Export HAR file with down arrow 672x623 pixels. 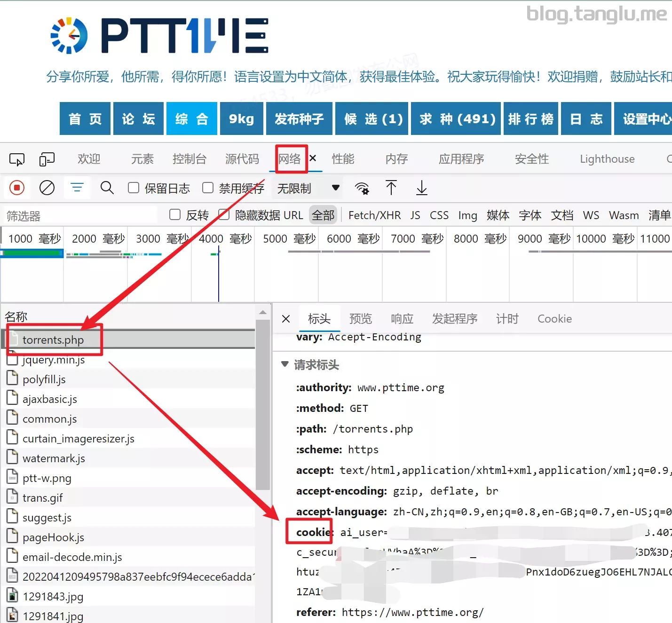pyautogui.click(x=422, y=188)
